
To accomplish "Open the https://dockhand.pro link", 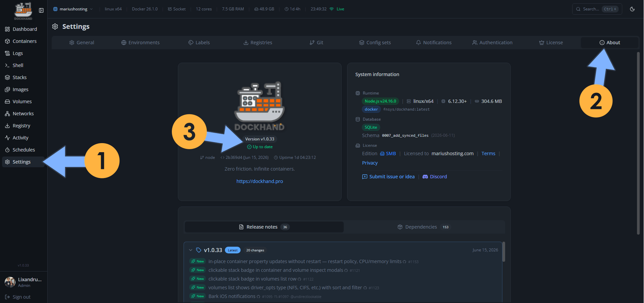I will pos(260,181).
